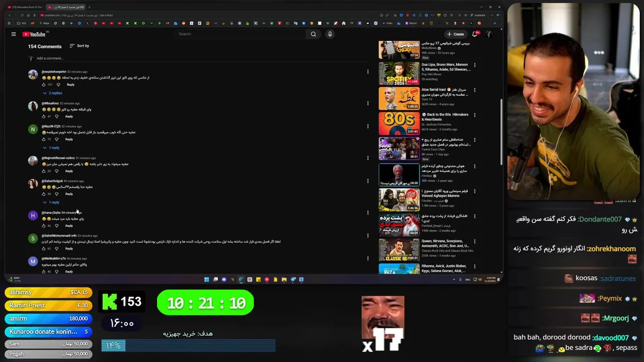The height and width of the screenshot is (362, 644).
Task: Open Classic Rock Hits video thumbnail
Action: 399,250
